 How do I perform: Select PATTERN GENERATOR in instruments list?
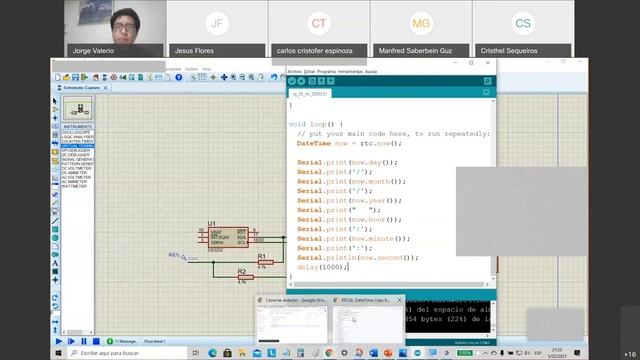click(77, 164)
